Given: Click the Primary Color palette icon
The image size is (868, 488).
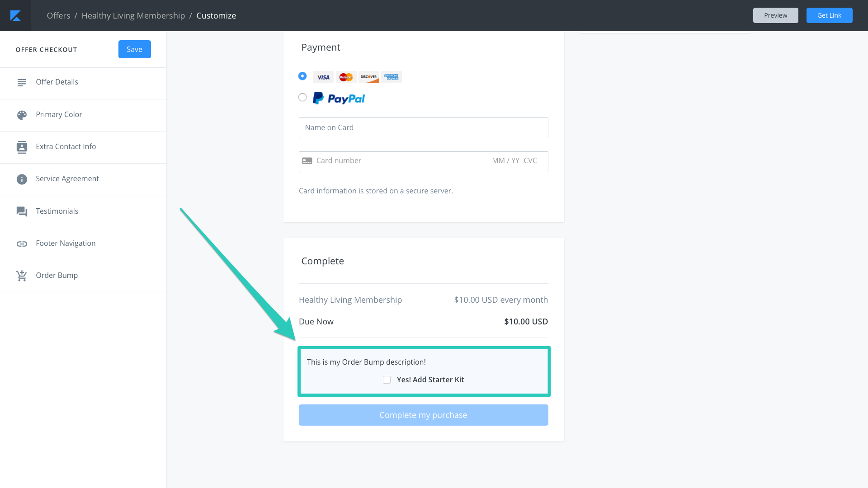Looking at the screenshot, I should (22, 115).
